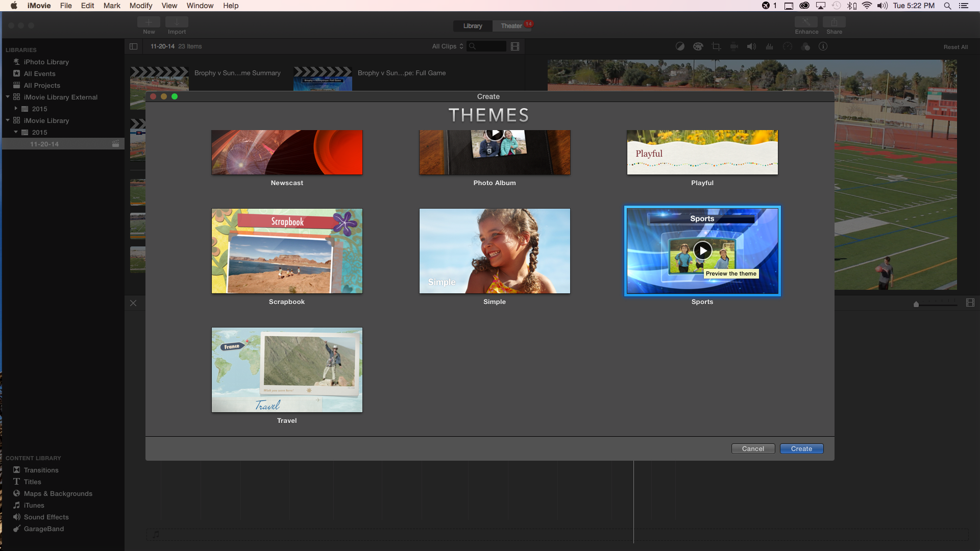Choose the Scrapbook theme thumbnail
This screenshot has height=551, width=980.
287,251
